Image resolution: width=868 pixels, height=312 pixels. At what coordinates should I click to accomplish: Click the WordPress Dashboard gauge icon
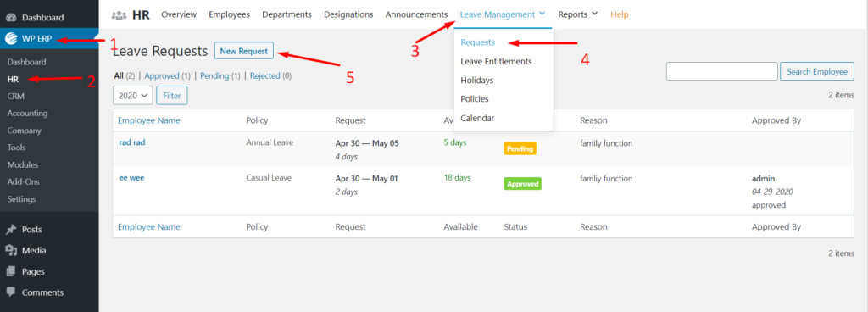point(11,18)
